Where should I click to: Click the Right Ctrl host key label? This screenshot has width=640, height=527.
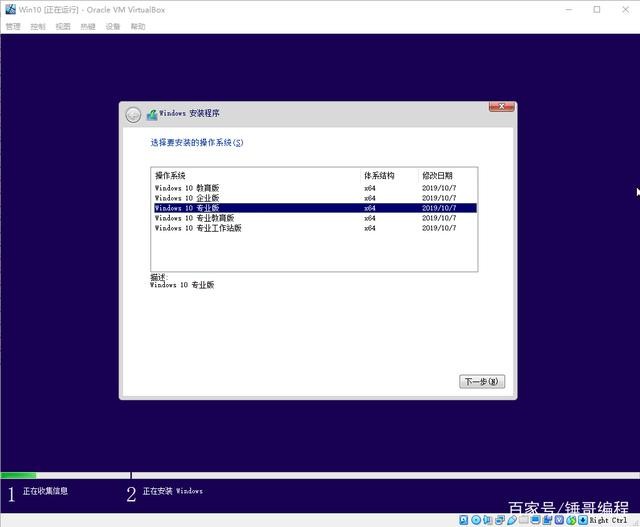(608, 520)
